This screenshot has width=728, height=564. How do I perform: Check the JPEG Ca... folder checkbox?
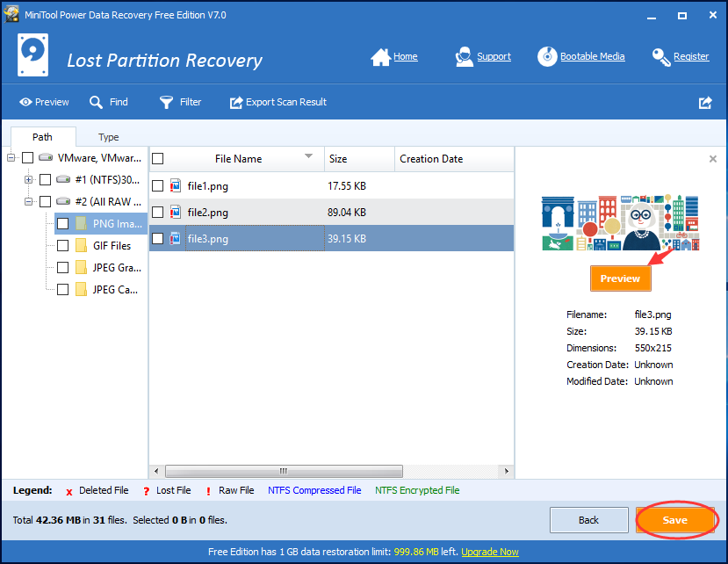(62, 289)
